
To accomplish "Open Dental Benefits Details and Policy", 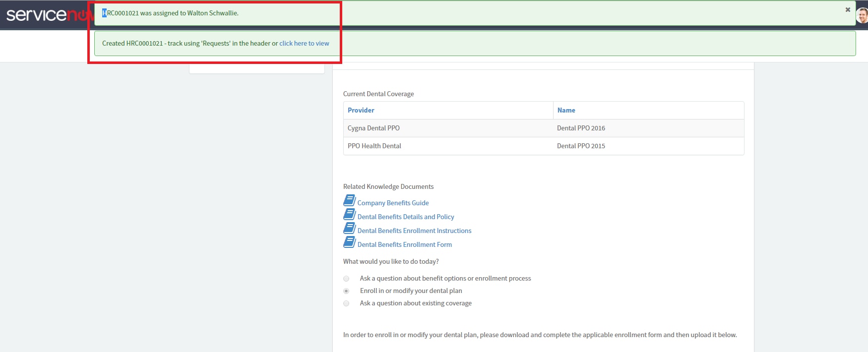I will point(406,217).
